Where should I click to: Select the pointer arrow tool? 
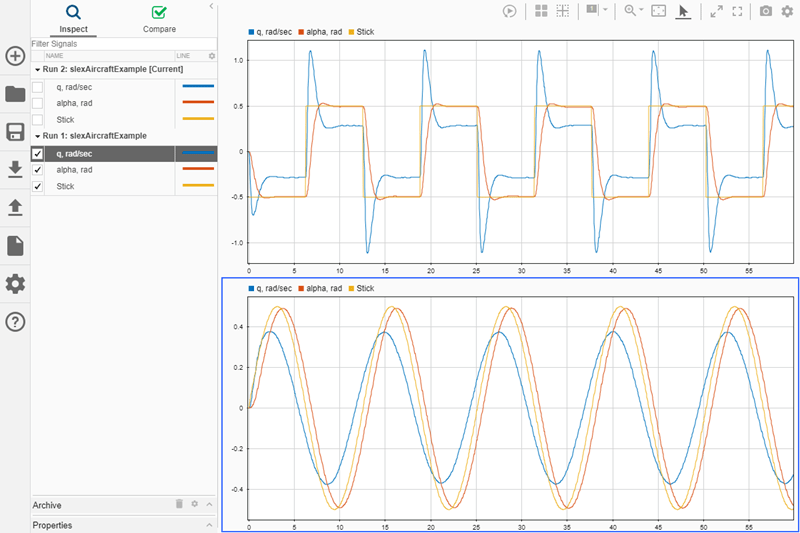tap(683, 11)
